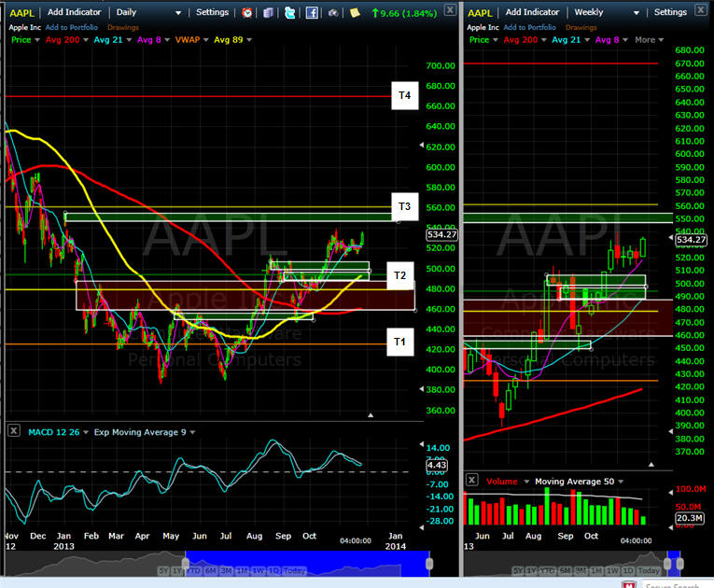Image resolution: width=714 pixels, height=588 pixels.
Task: Click the AAPL ticker symbol on daily chart
Action: 21,13
